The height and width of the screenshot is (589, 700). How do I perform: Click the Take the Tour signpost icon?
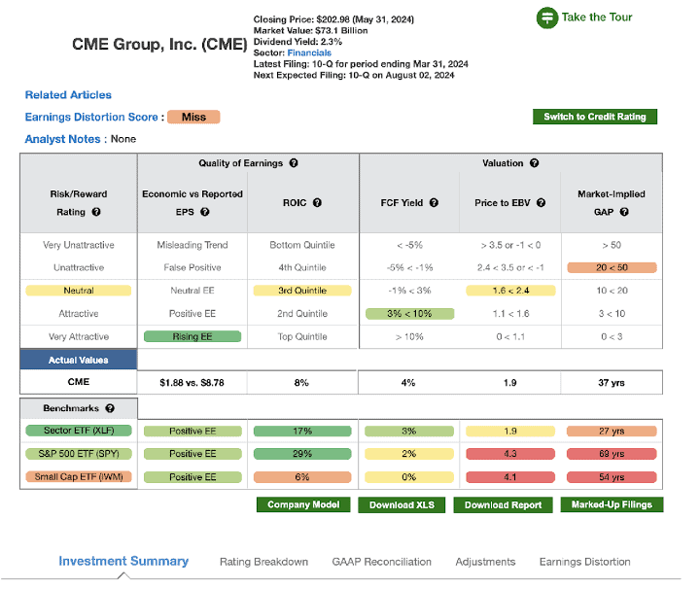(x=546, y=17)
